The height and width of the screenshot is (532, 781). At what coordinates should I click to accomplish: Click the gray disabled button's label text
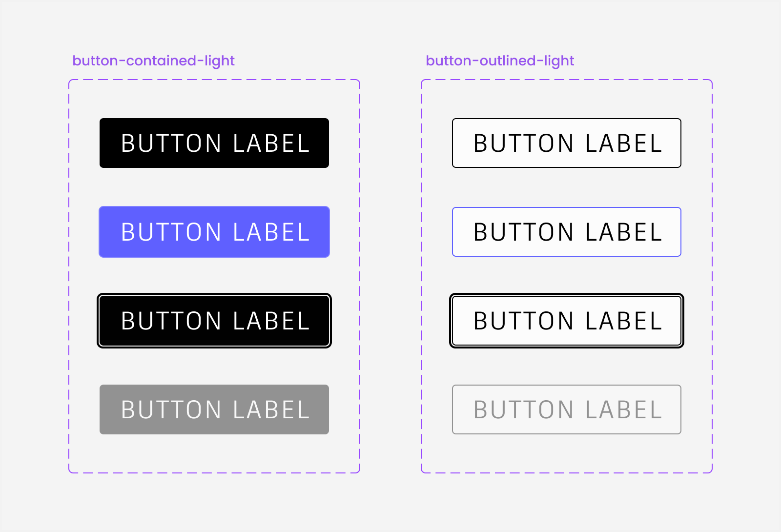214,409
